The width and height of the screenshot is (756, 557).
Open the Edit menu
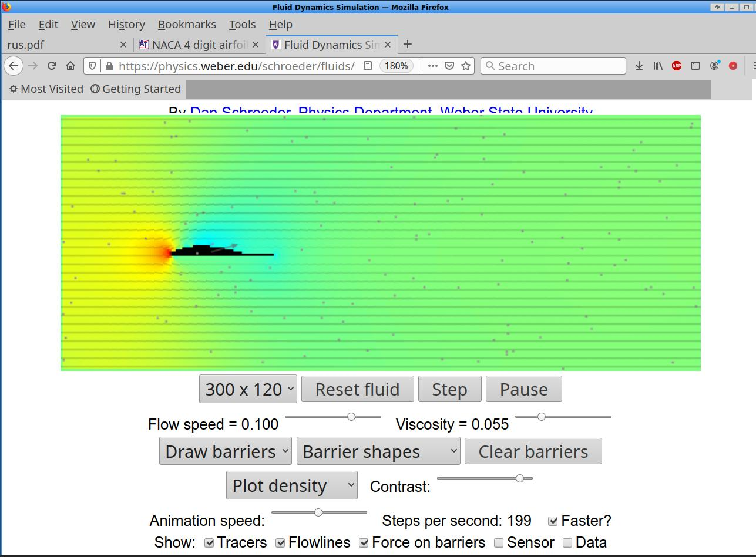(48, 24)
